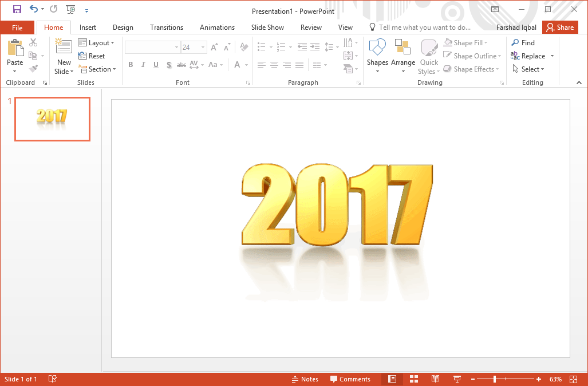Open Quick Styles gallery
Viewport: 588px width, 386px height.
point(429,56)
